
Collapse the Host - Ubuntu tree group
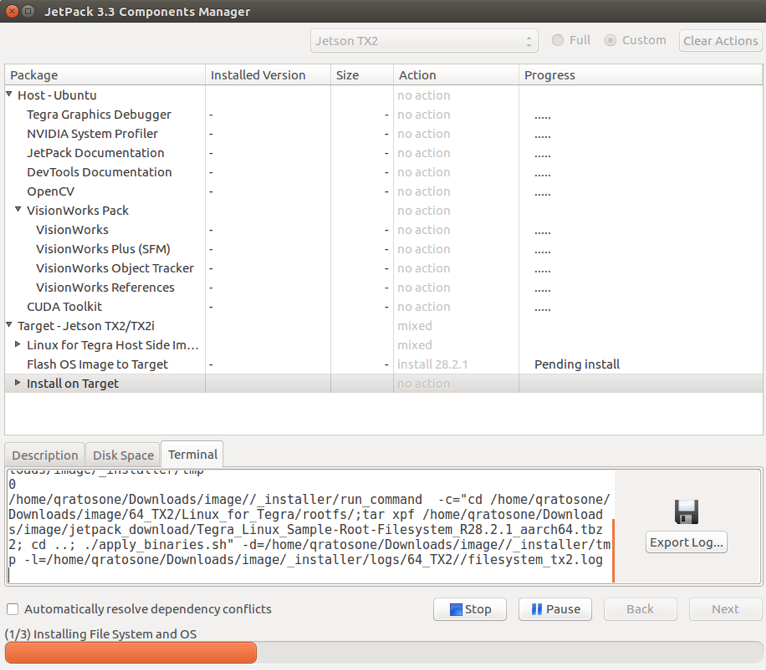pos(10,95)
